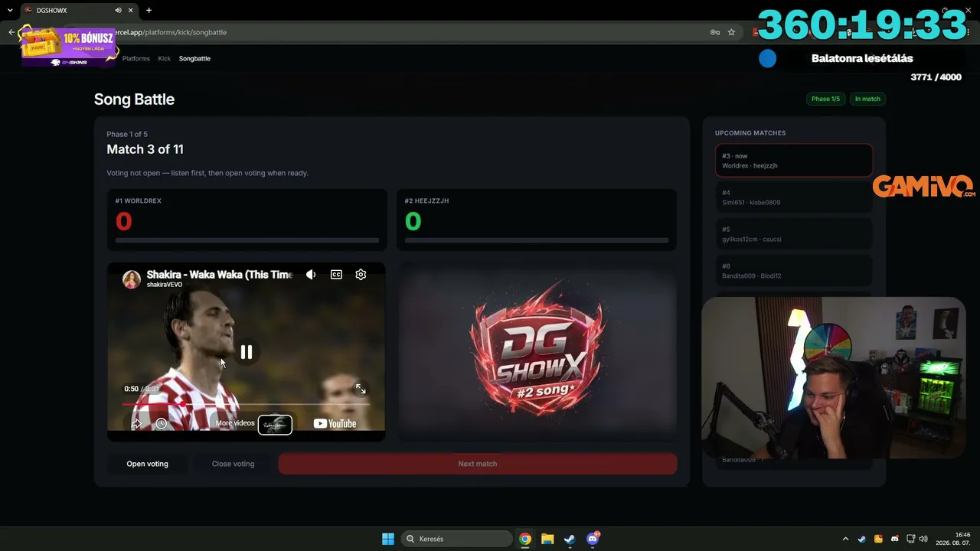Open the Windows Start menu

[x=388, y=539]
